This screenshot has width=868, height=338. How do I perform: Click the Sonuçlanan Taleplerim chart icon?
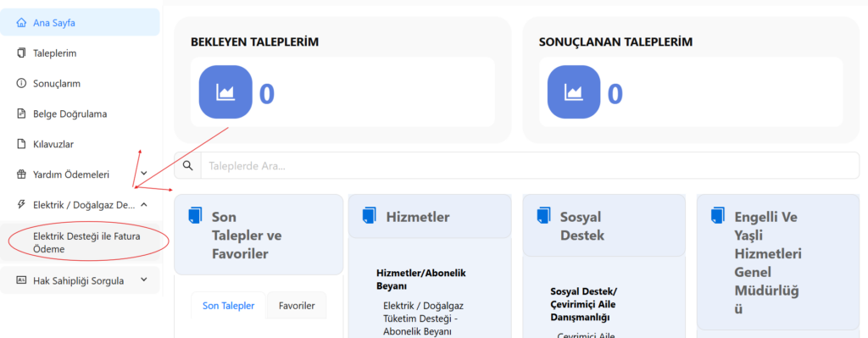(574, 92)
